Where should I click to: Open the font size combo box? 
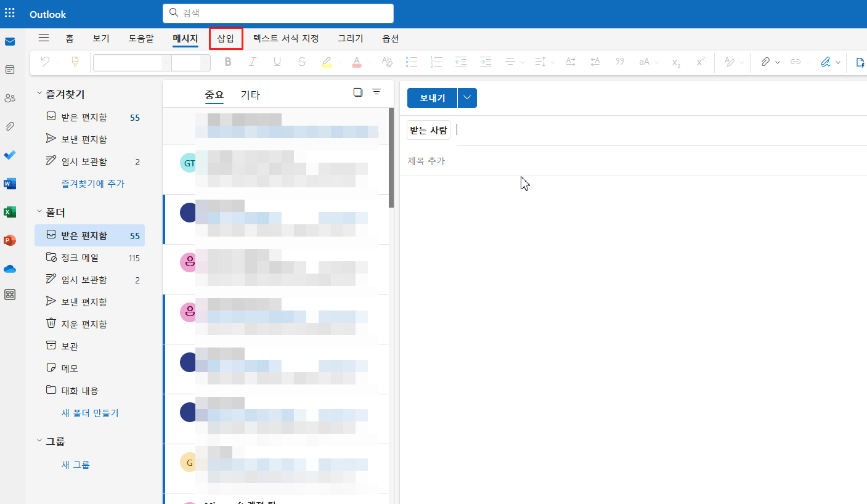191,62
